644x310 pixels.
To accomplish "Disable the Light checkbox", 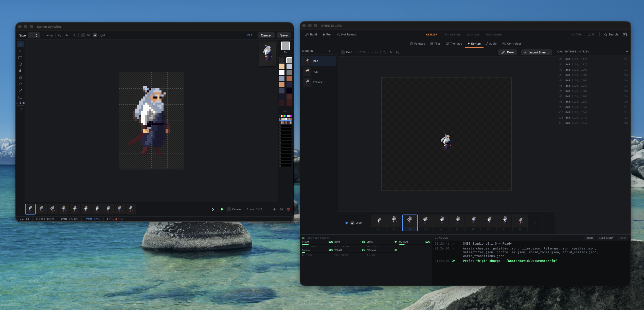I will (x=95, y=35).
